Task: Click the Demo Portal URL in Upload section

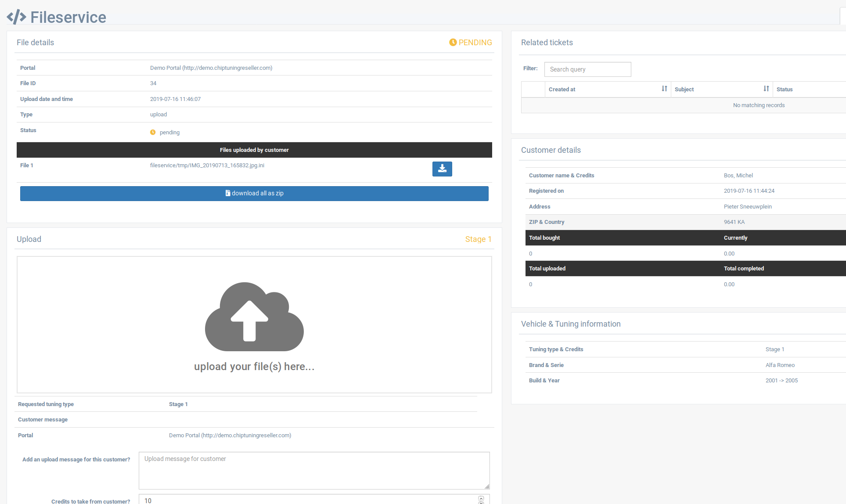Action: (x=230, y=436)
